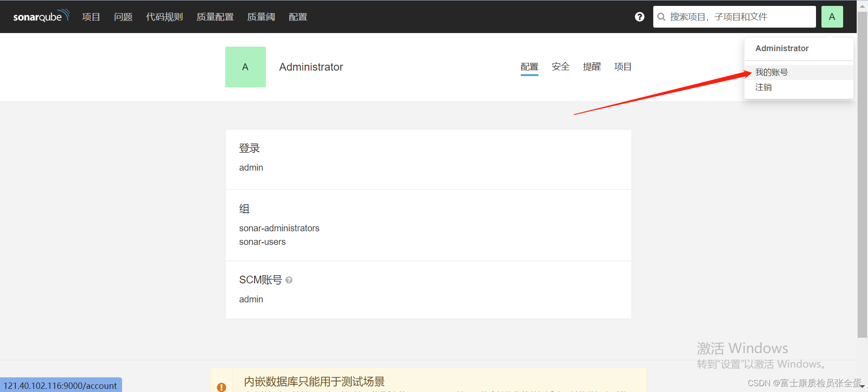The image size is (868, 392).
Task: Click the 内嵌数据库只能用于测试场景 warning text
Action: click(314, 382)
